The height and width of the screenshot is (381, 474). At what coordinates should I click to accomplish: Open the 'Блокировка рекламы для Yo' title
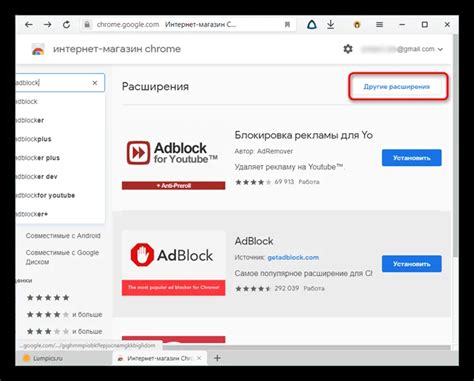303,135
